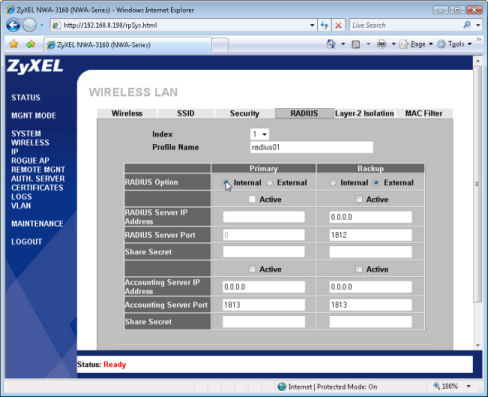Open Live Search options dropdown arrow
488x397 pixels.
point(478,25)
